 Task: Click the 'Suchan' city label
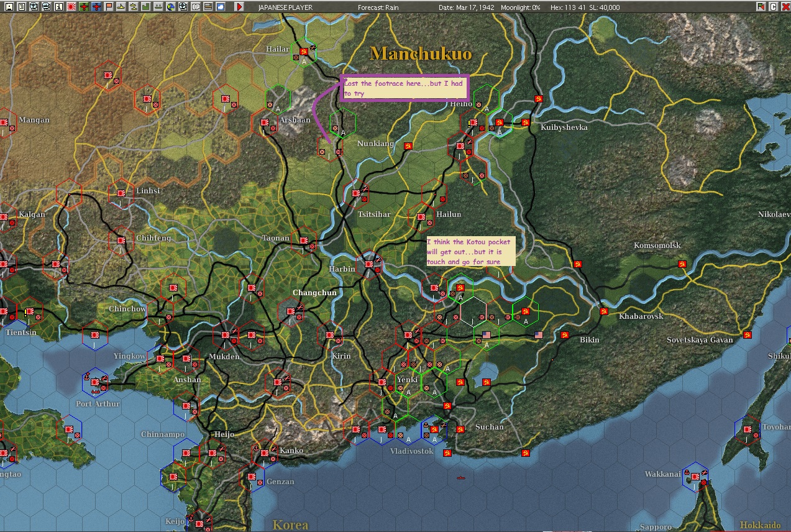pyautogui.click(x=490, y=427)
